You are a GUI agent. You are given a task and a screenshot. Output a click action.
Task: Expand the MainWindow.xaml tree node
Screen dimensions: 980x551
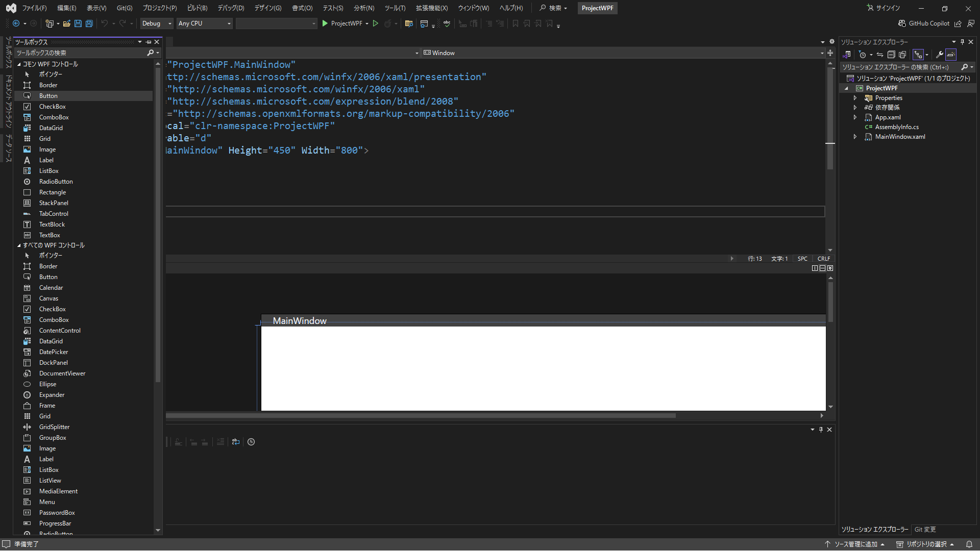point(855,137)
